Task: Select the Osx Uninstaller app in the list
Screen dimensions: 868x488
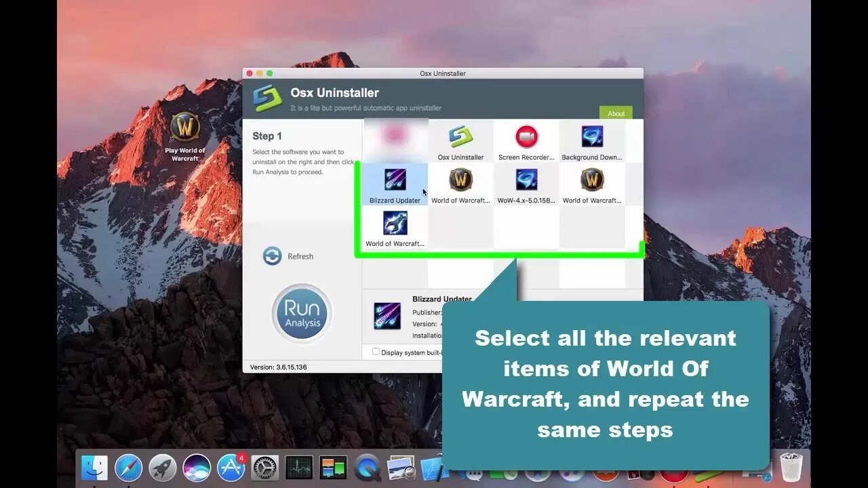Action: click(460, 142)
